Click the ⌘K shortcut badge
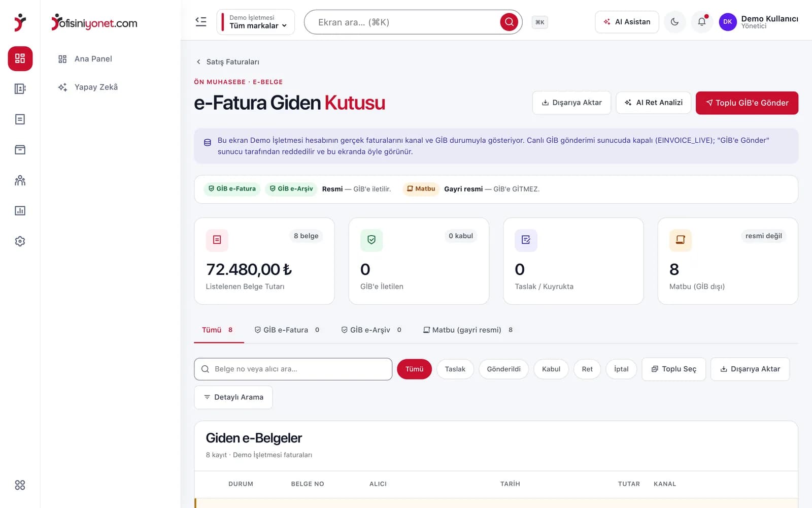 [539, 22]
